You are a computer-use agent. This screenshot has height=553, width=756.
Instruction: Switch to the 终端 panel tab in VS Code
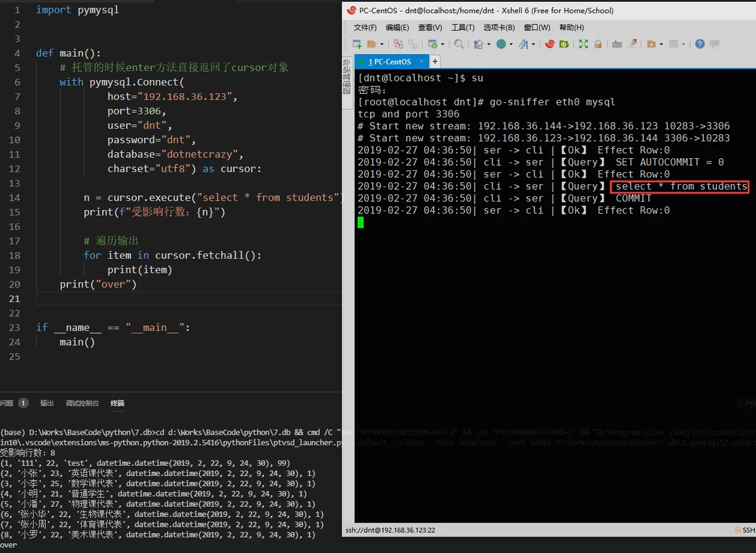(x=117, y=403)
